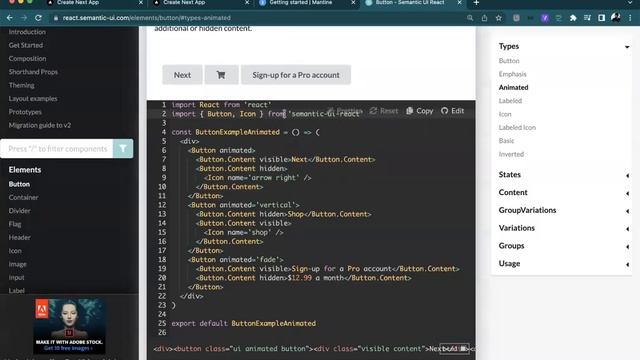Click Sign-up for a Pro account button
This screenshot has height=360, width=640.
click(x=296, y=75)
